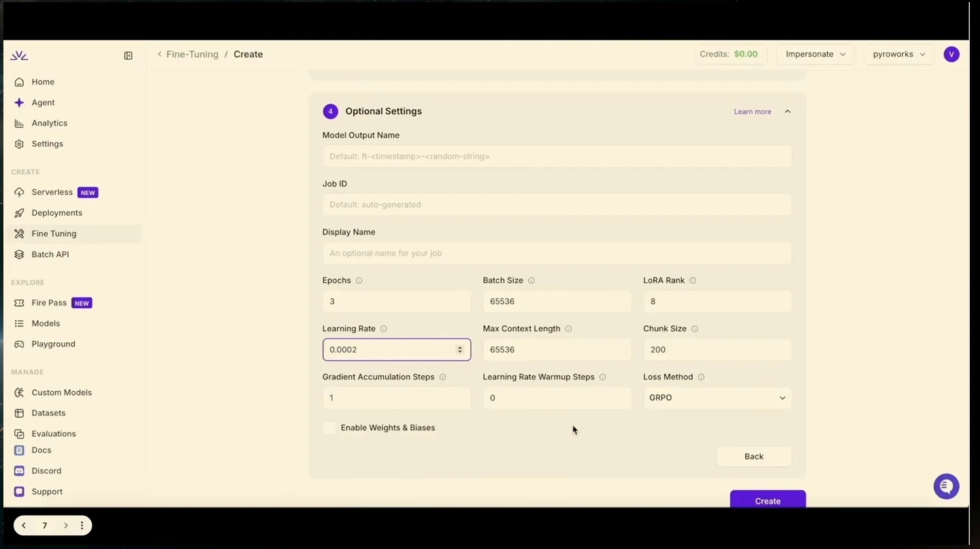Click the Create button
This screenshot has height=549, width=980.
[x=768, y=499]
